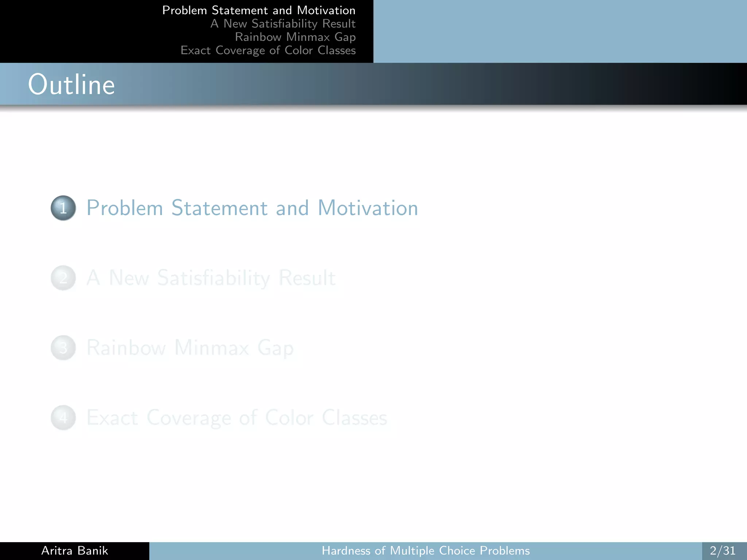
Task: Click the faded number 3 bullet icon
Action: tap(63, 348)
